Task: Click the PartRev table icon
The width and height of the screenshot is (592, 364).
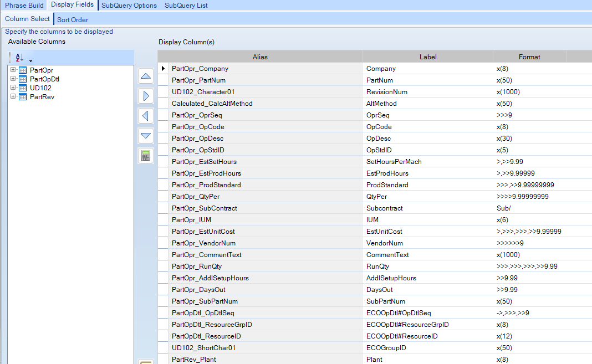Action: click(23, 96)
